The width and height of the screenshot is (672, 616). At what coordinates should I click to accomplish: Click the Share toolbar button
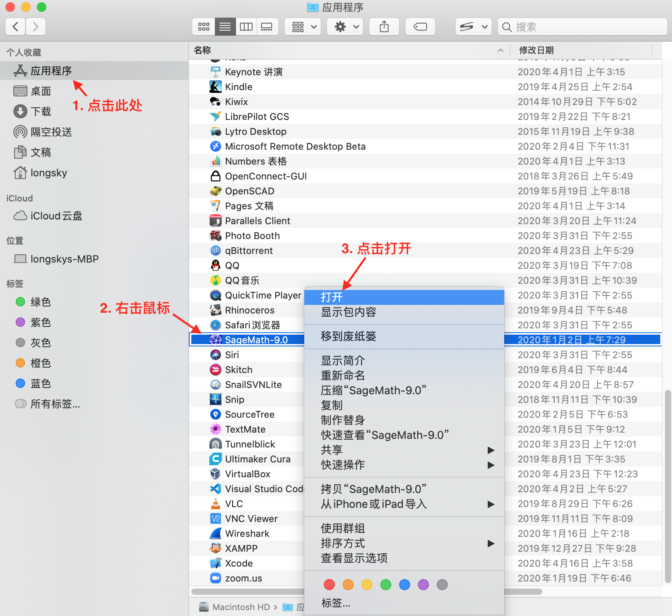[384, 27]
